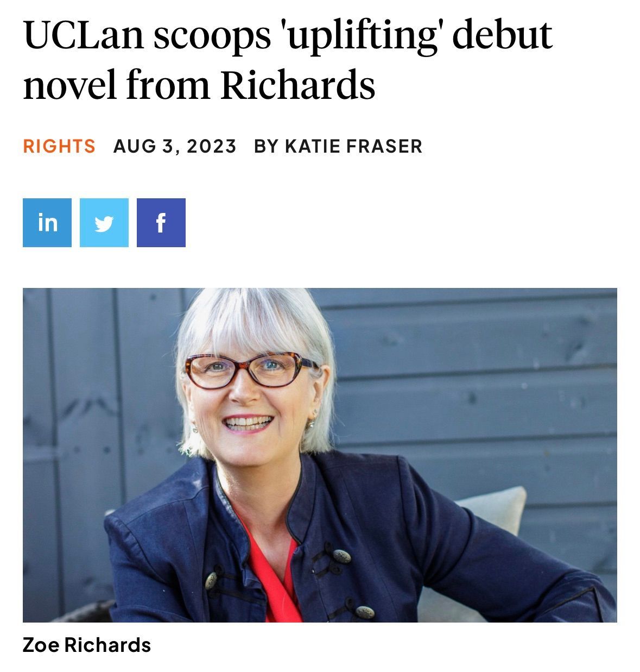Click the Facebook 'f' icon
This screenshot has width=640, height=672.
click(161, 223)
